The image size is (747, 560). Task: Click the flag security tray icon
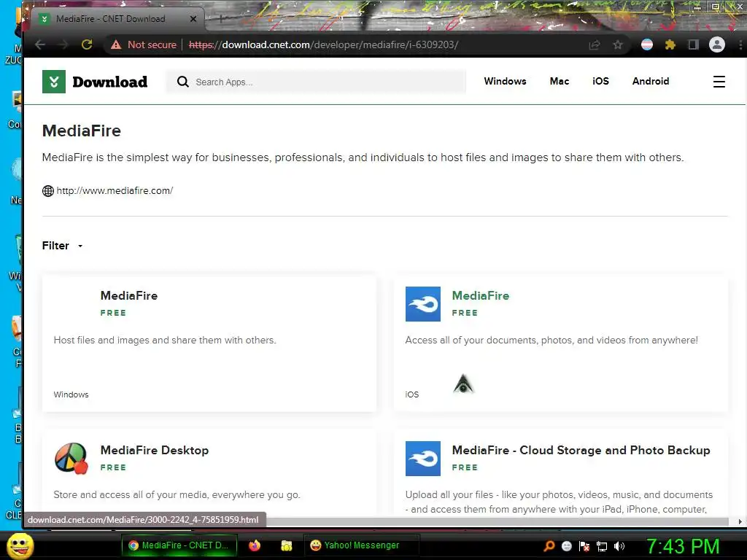point(584,546)
